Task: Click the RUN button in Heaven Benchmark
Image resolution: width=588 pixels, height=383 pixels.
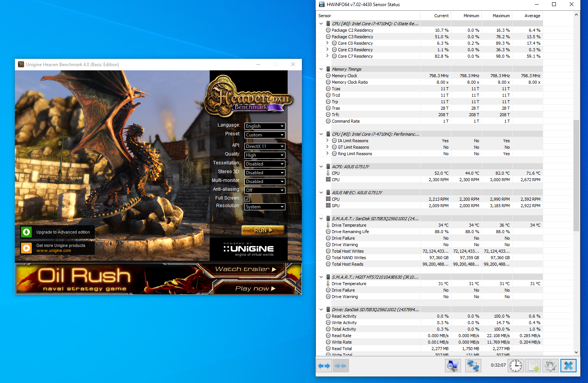Action: [263, 230]
